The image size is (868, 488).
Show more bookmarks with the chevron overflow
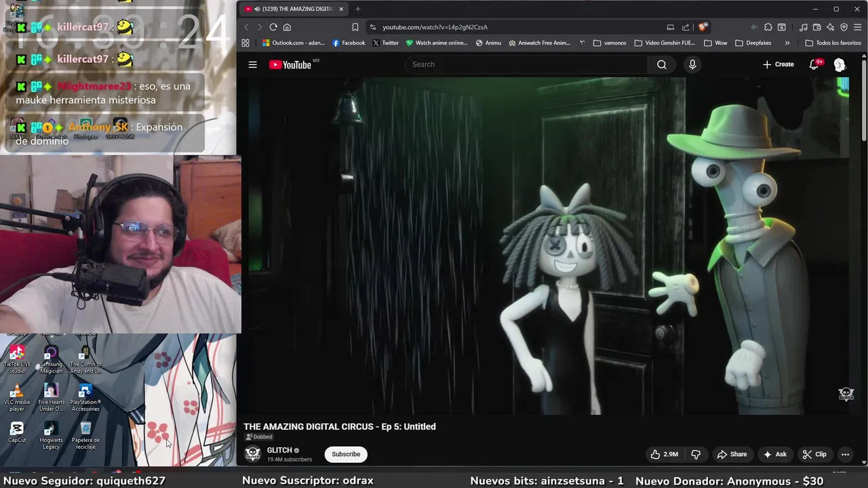(787, 43)
